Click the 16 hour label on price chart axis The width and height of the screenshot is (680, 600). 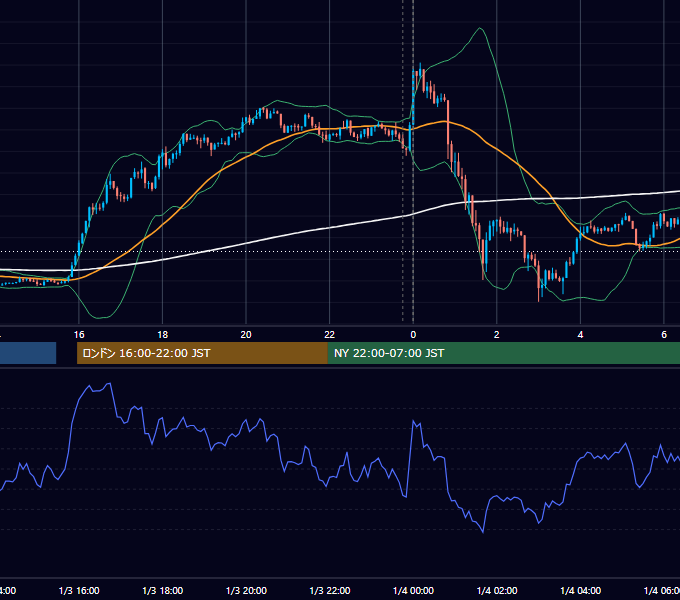point(79,335)
